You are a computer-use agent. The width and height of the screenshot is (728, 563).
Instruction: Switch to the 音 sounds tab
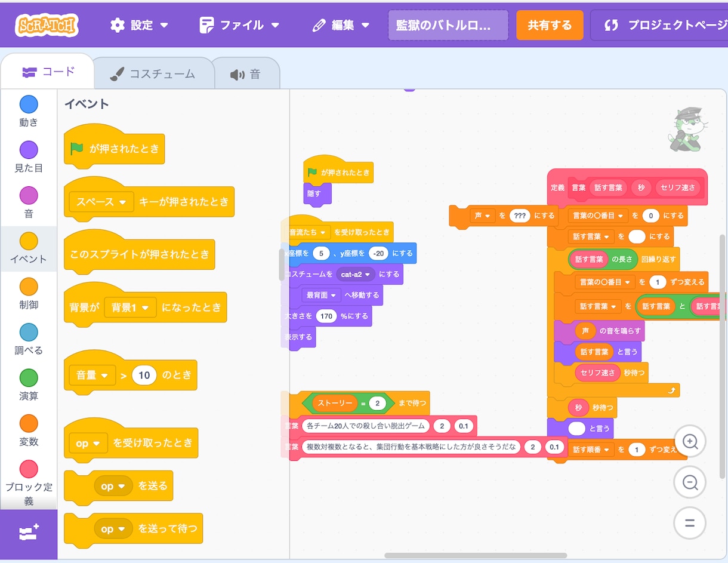(246, 74)
